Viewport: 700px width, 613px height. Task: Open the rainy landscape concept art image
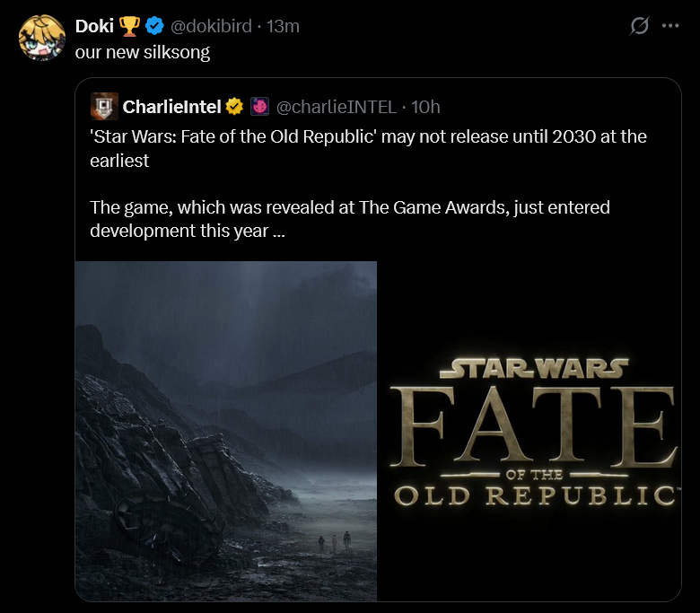coord(226,431)
